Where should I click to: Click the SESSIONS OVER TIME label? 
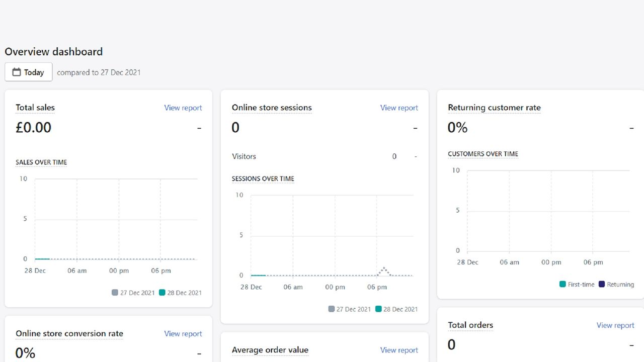[x=263, y=178]
